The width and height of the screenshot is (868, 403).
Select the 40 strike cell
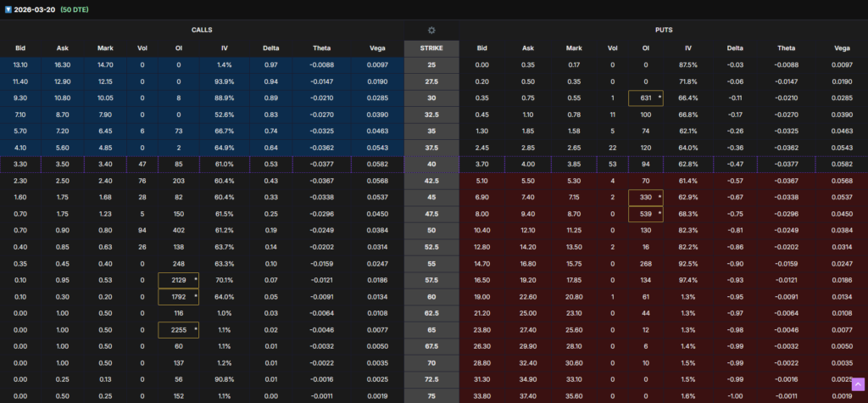tap(431, 164)
